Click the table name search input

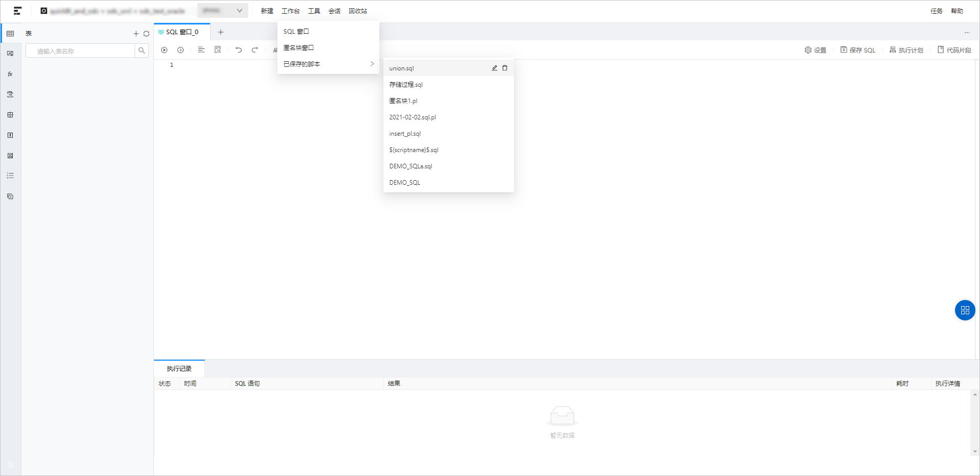[x=81, y=51]
